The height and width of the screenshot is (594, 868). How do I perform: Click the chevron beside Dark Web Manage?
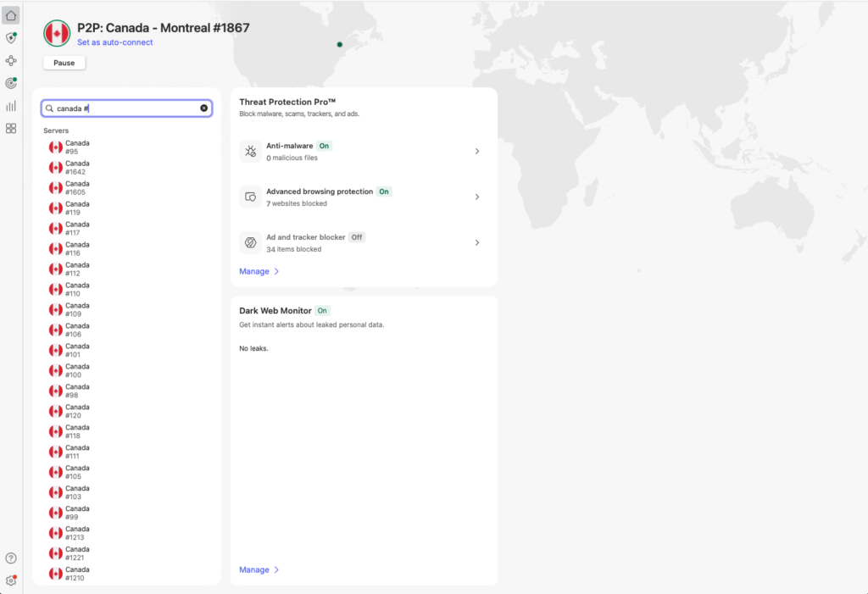pos(277,569)
